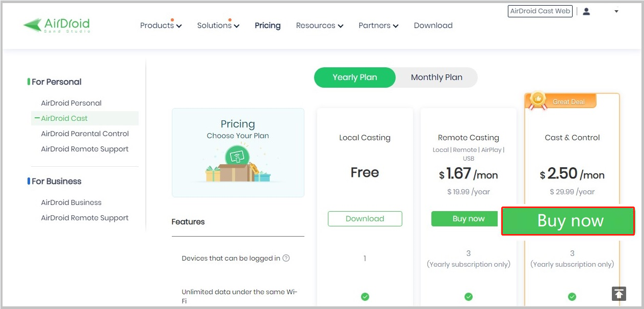Open the Pricing page link
644x309 pixels.
click(x=268, y=25)
